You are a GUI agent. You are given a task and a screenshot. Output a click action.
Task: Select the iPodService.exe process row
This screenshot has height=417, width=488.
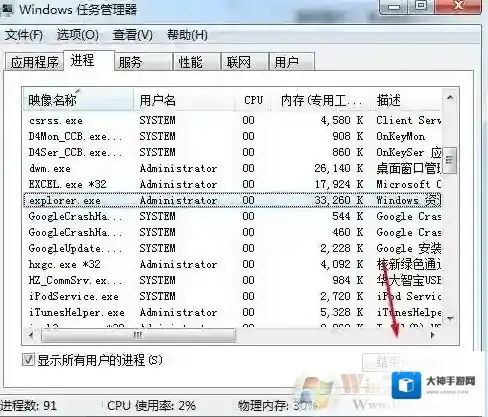point(233,296)
